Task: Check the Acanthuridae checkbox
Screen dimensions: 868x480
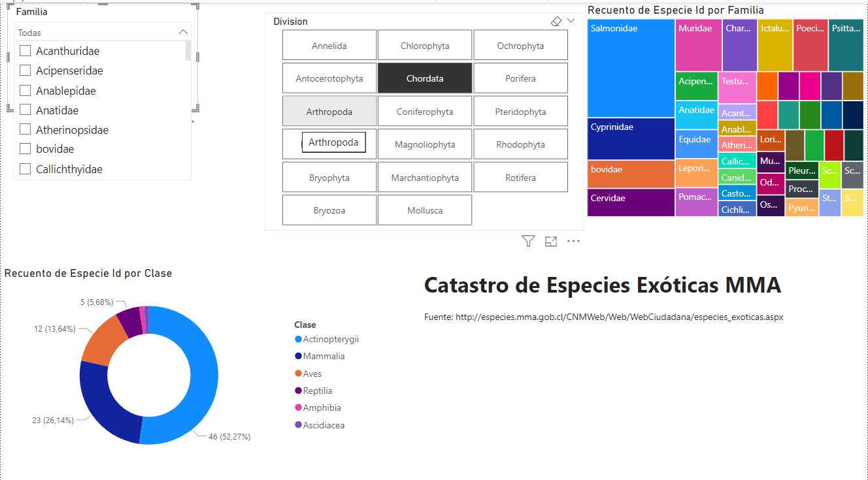Action: (x=25, y=50)
